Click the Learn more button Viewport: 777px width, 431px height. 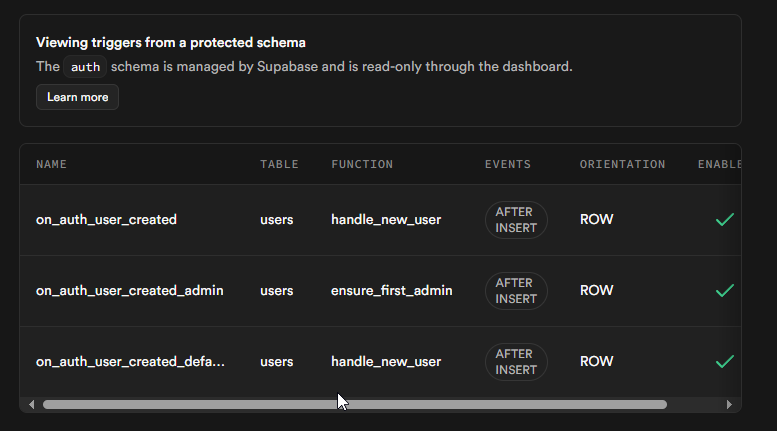[x=77, y=97]
